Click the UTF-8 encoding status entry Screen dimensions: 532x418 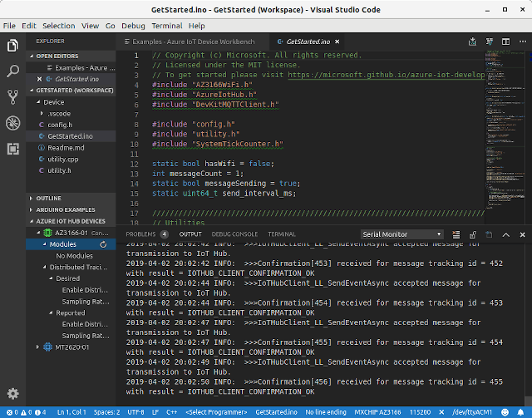135,412
